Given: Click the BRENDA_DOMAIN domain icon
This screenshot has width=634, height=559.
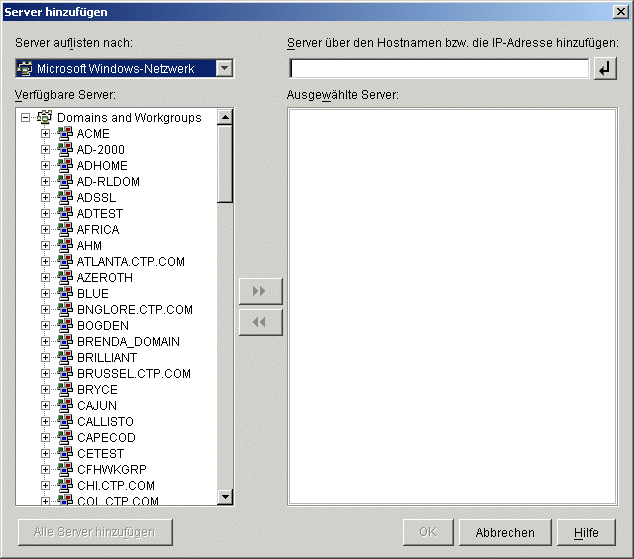Looking at the screenshot, I should pyautogui.click(x=65, y=342).
